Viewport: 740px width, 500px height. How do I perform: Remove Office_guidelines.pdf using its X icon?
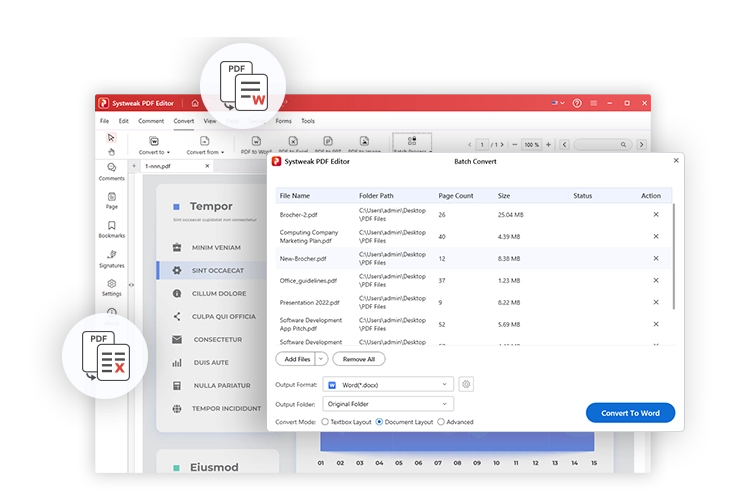pos(656,280)
